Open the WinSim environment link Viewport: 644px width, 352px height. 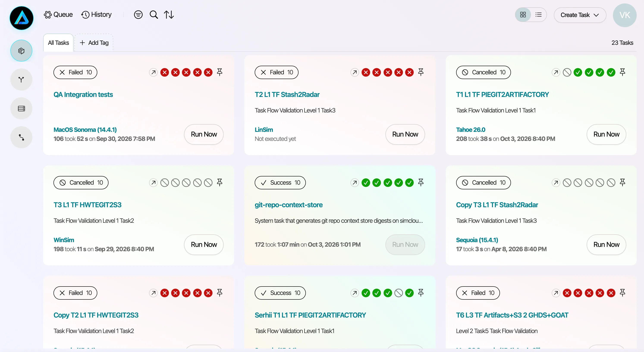(64, 240)
